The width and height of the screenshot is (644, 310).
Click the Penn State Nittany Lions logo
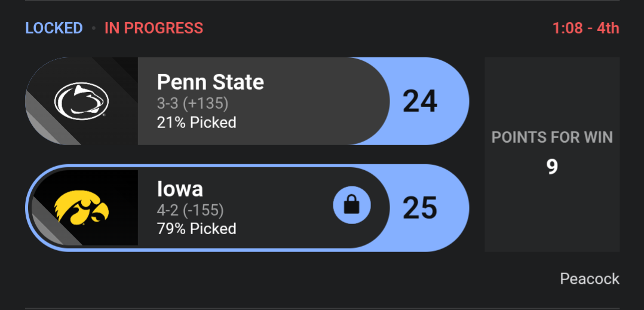coord(82,101)
